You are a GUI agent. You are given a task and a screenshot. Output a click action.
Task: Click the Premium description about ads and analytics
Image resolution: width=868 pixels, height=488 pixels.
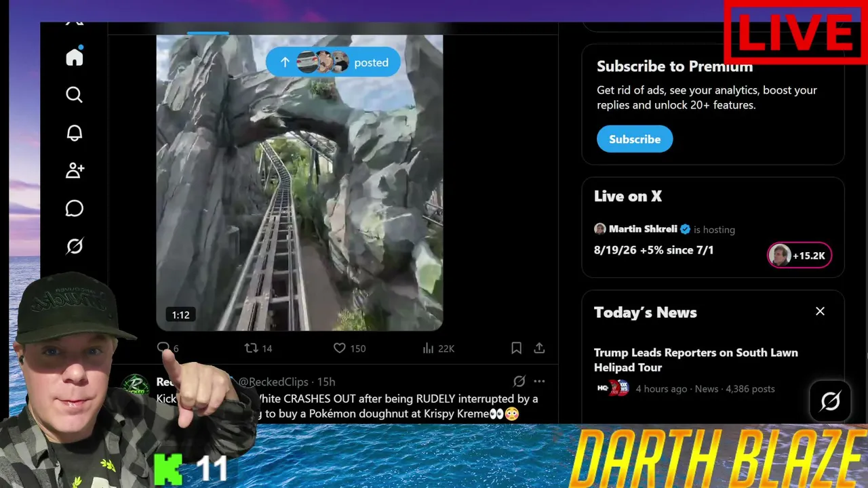tap(707, 98)
